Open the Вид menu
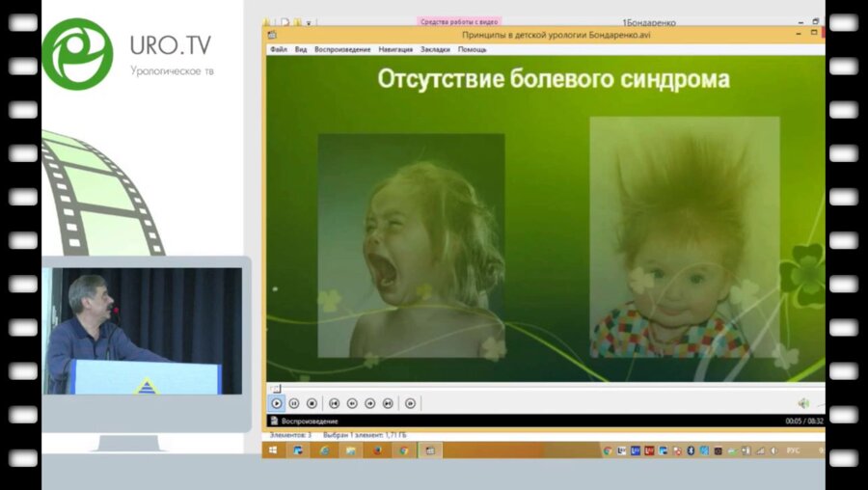 pyautogui.click(x=301, y=49)
